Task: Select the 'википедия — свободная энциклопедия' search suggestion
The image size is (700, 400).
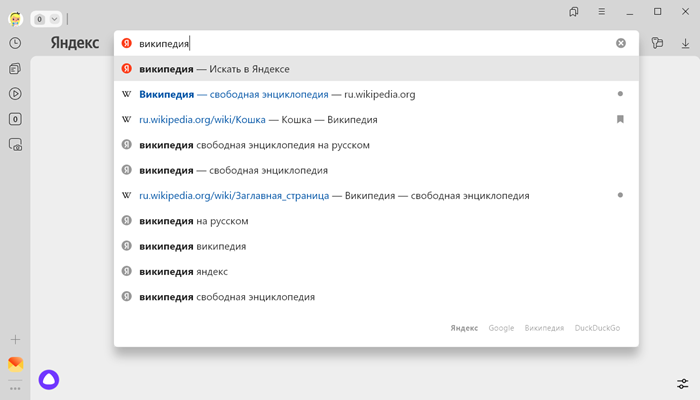Action: 376,170
